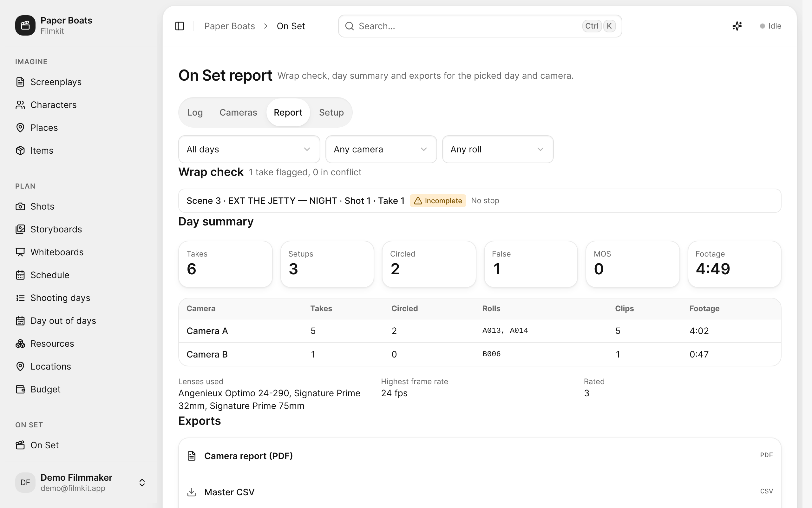812x508 pixels.
Task: Click Camera A footage 4:02
Action: (699, 331)
